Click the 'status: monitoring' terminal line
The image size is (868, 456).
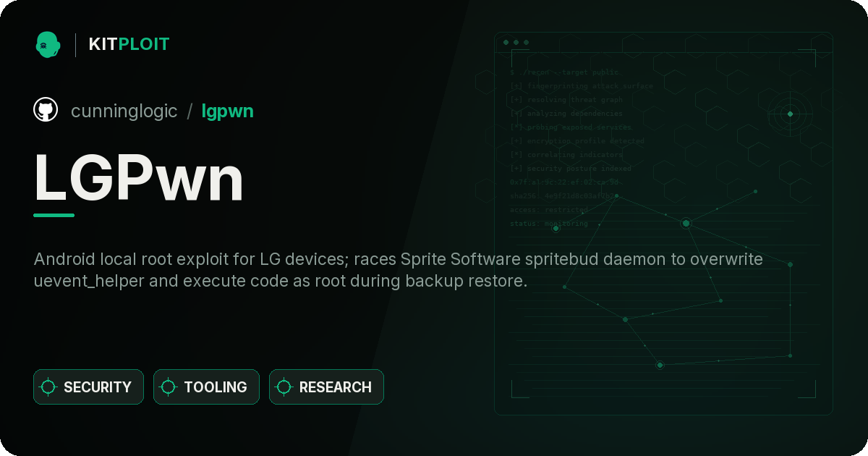tap(548, 224)
